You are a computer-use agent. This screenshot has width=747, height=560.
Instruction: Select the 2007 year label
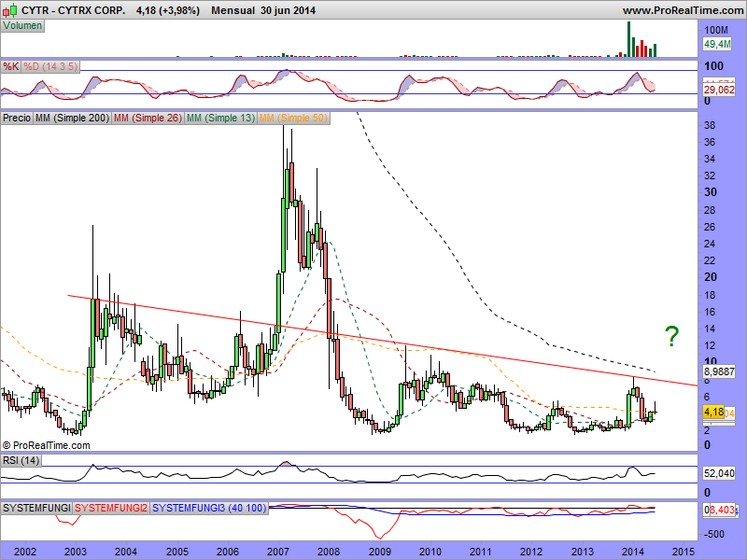click(278, 552)
